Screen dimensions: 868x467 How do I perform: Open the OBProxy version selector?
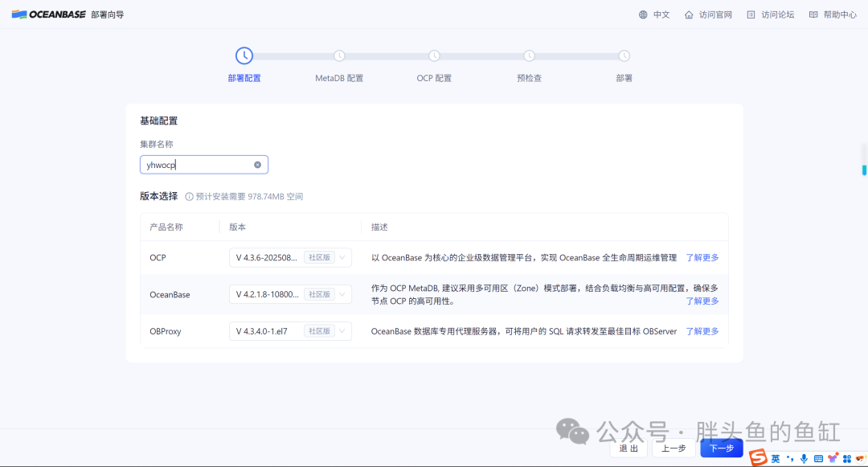(x=290, y=331)
